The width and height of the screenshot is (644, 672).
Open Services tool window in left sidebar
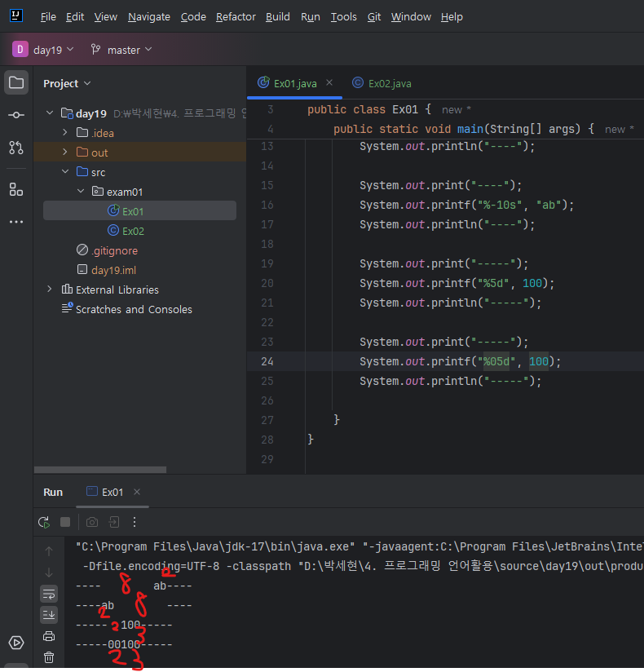pos(16,643)
